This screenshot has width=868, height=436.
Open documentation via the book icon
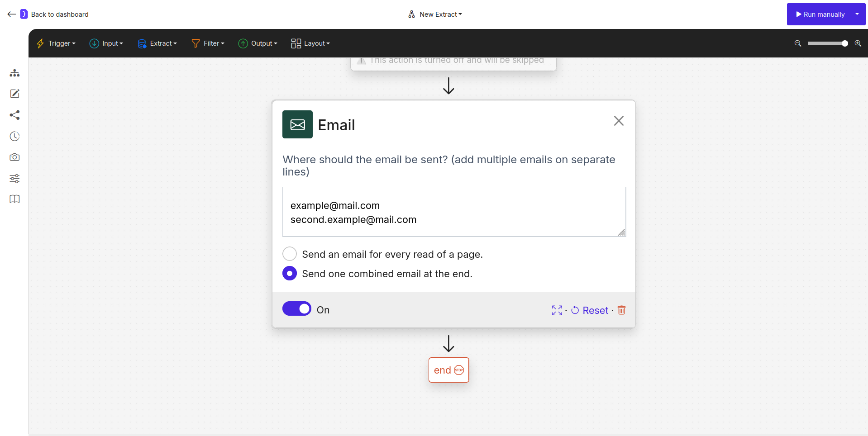pos(14,199)
